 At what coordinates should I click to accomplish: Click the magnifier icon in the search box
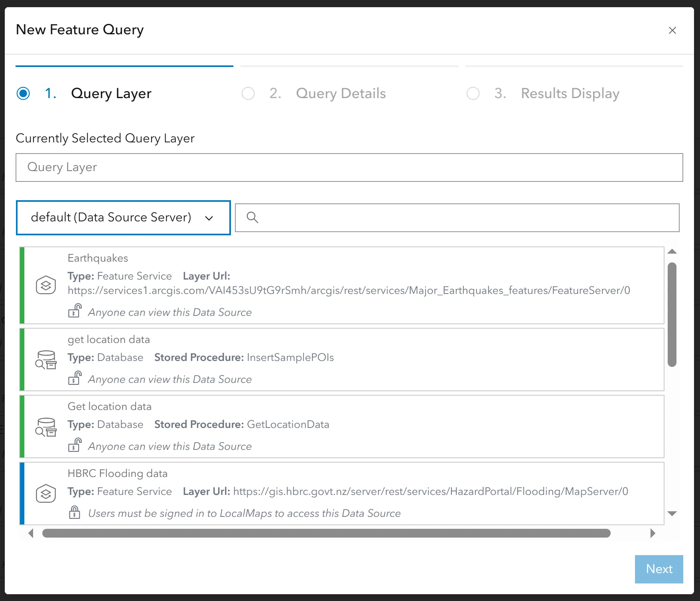click(252, 217)
